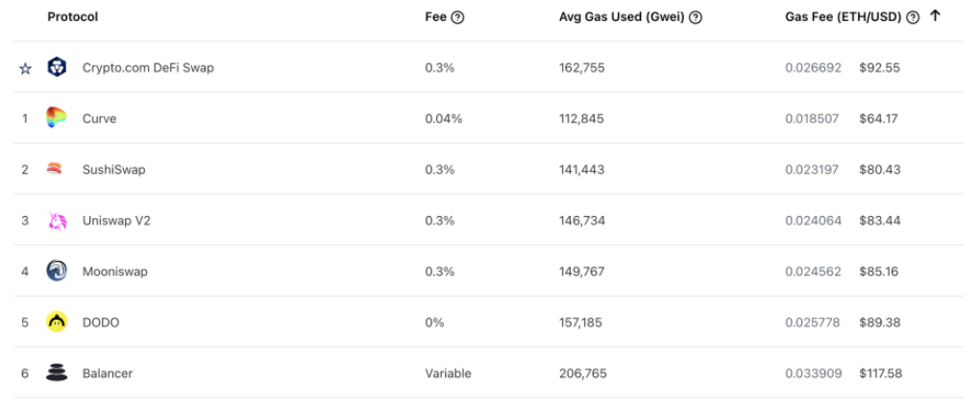Sort by the Fee column header

[x=435, y=17]
